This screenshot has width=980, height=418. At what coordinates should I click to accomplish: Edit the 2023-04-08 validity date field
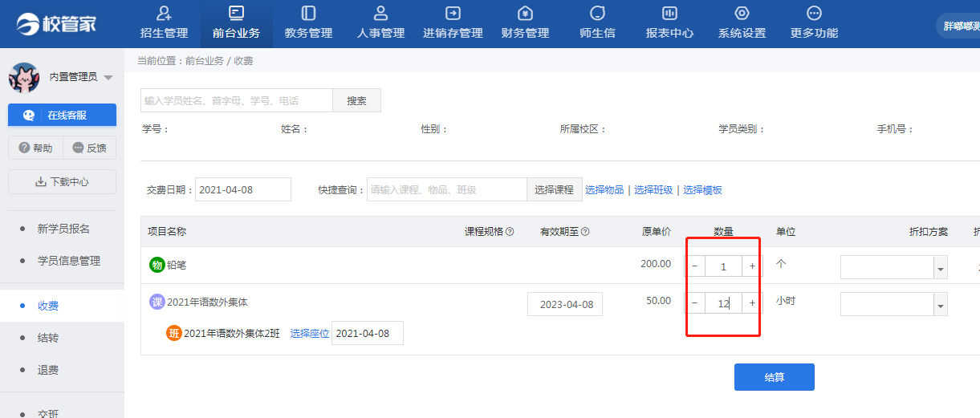click(x=564, y=304)
